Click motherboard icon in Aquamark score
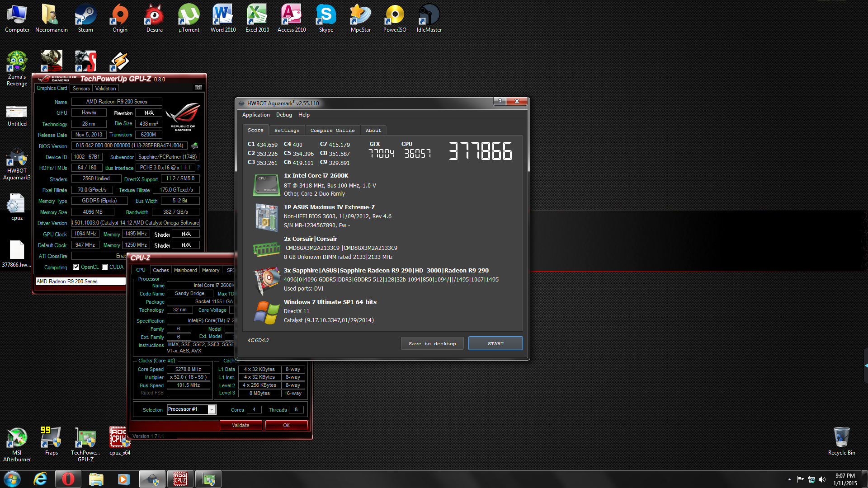The width and height of the screenshot is (868, 488). tap(266, 217)
